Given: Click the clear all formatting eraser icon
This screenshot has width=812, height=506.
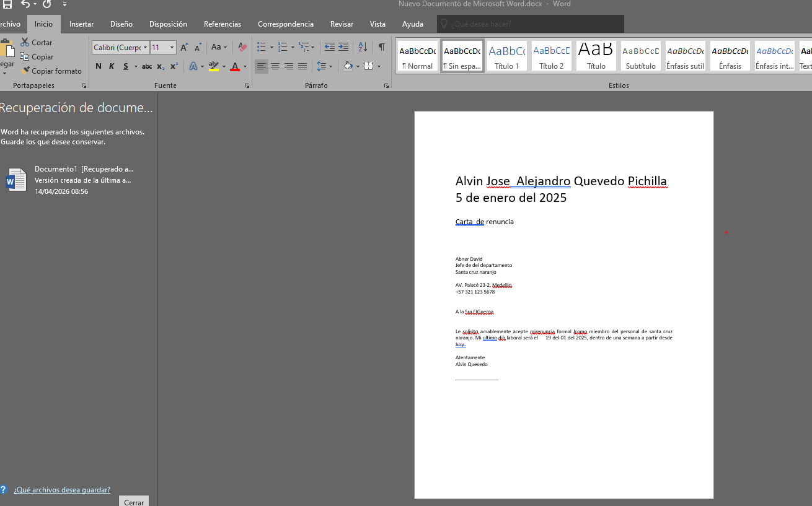Looking at the screenshot, I should (x=242, y=47).
